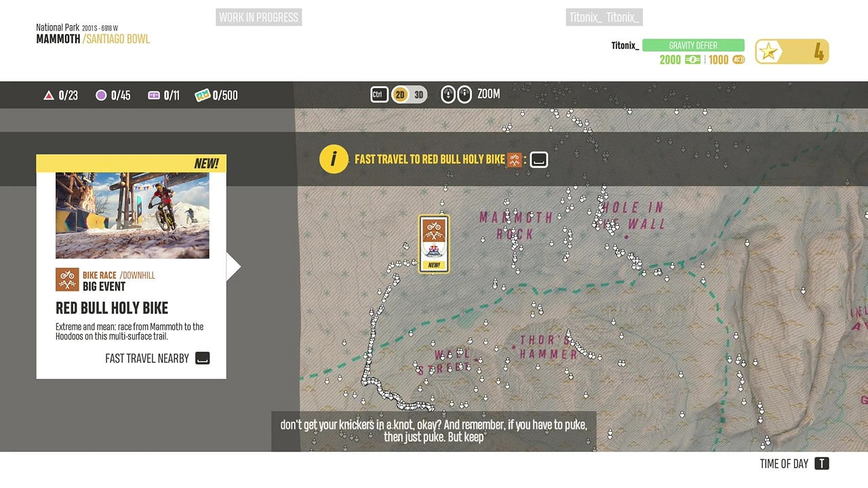Click the mouse scroll zoom icon
868x488 pixels.
456,94
